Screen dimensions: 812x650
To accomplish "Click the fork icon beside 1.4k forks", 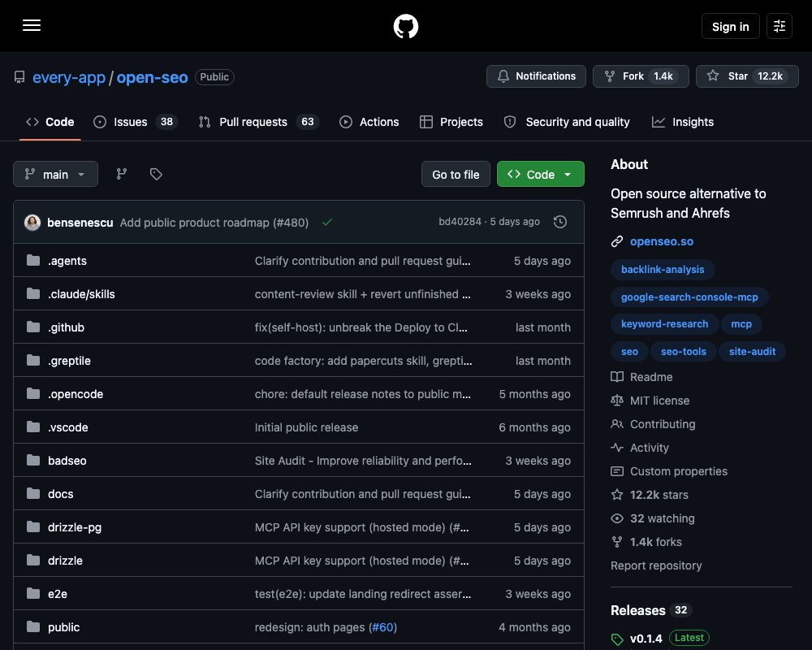I will [617, 542].
